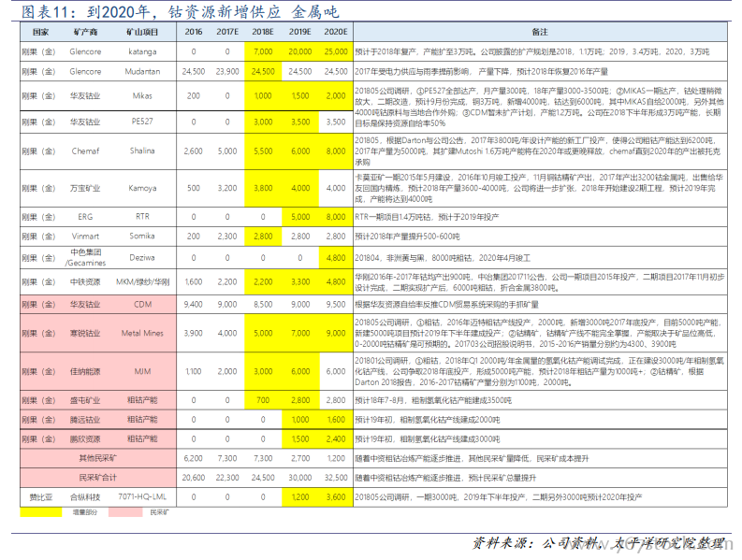Click the PE527 mine project cell
This screenshot has height=560, width=742.
(x=142, y=122)
